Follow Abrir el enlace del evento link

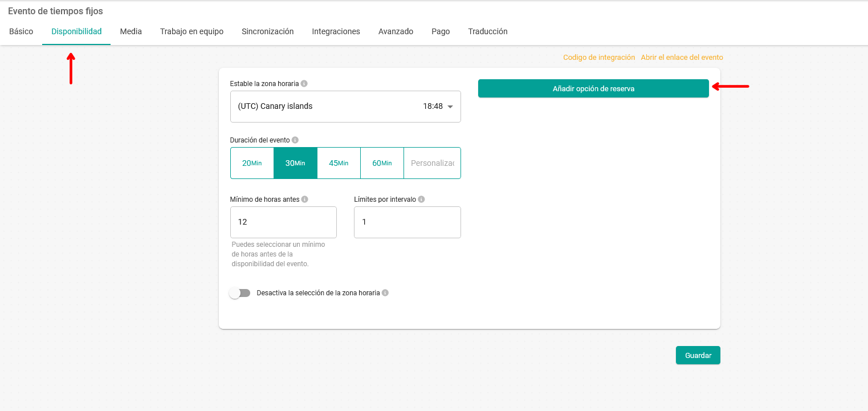point(682,58)
